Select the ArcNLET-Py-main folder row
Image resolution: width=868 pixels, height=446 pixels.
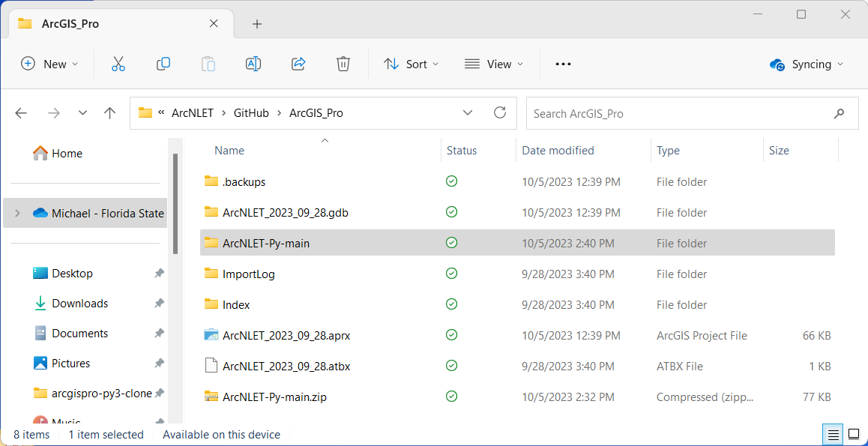click(517, 243)
